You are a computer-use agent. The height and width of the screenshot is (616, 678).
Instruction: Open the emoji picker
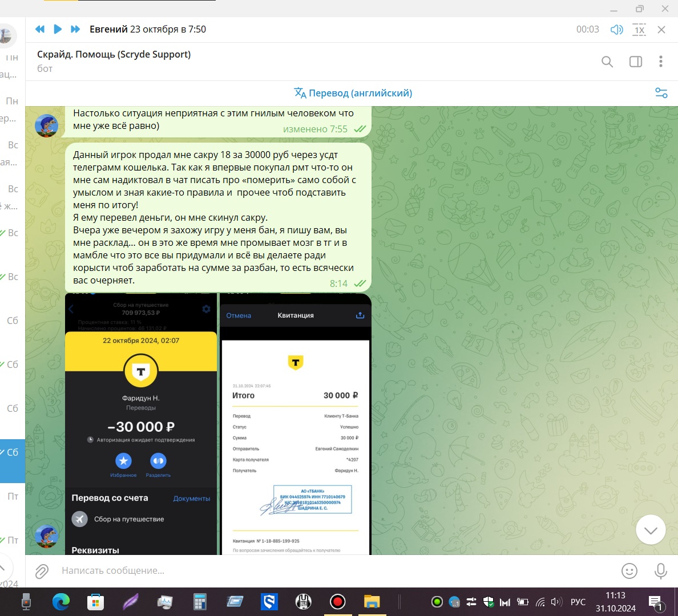629,571
